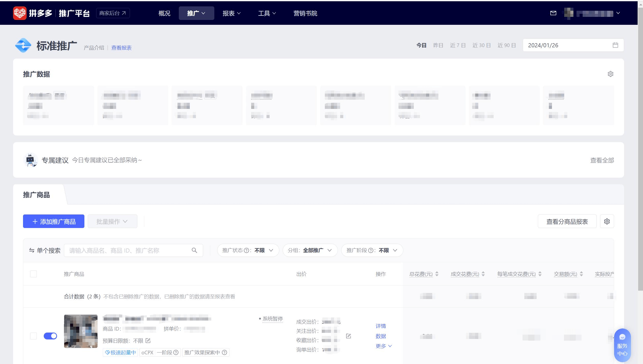
Task: Click 推广状态 help question mark
Action: [246, 251]
